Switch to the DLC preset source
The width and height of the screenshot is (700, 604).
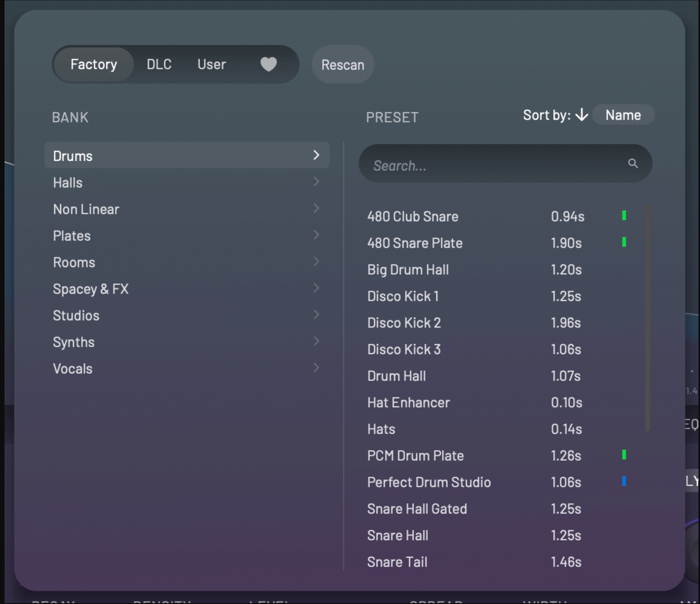[x=159, y=64]
